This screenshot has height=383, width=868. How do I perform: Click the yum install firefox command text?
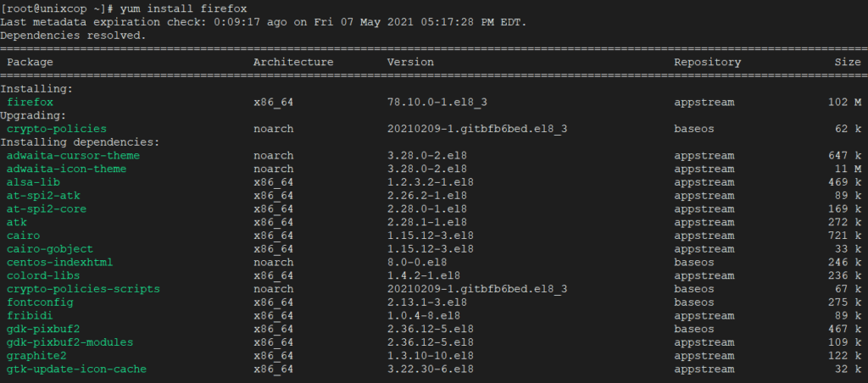click(184, 9)
